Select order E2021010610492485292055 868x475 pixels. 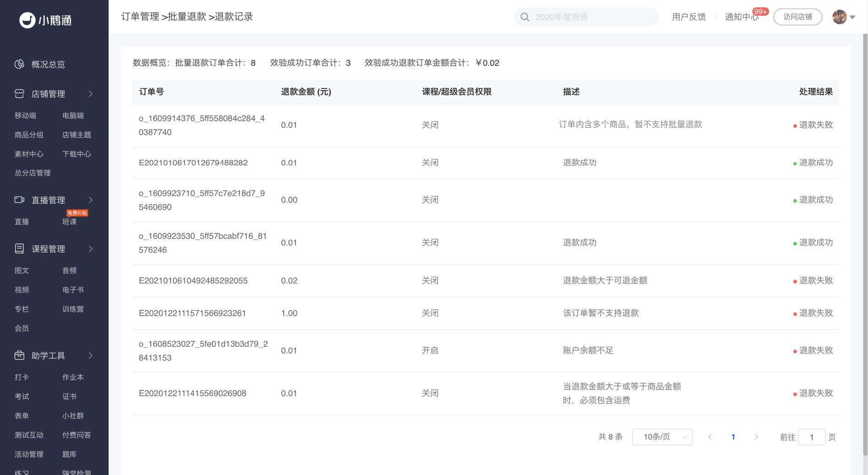(x=193, y=281)
